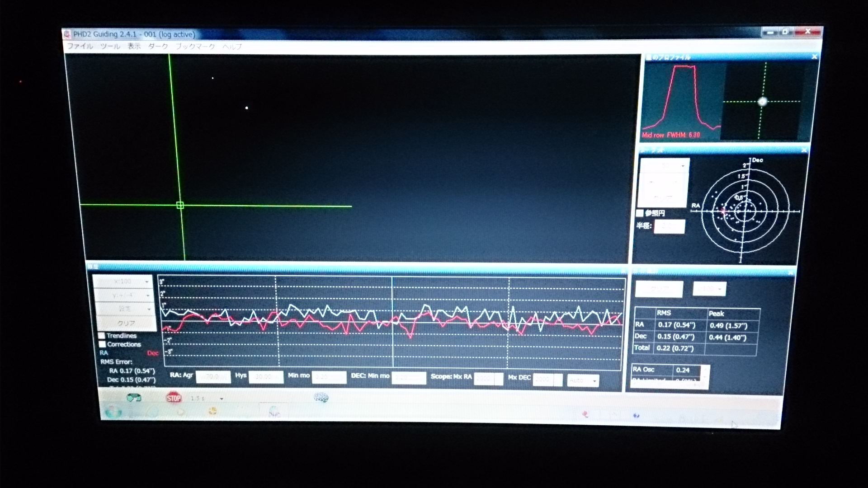Click the loop exposure arrows icon

(134, 398)
